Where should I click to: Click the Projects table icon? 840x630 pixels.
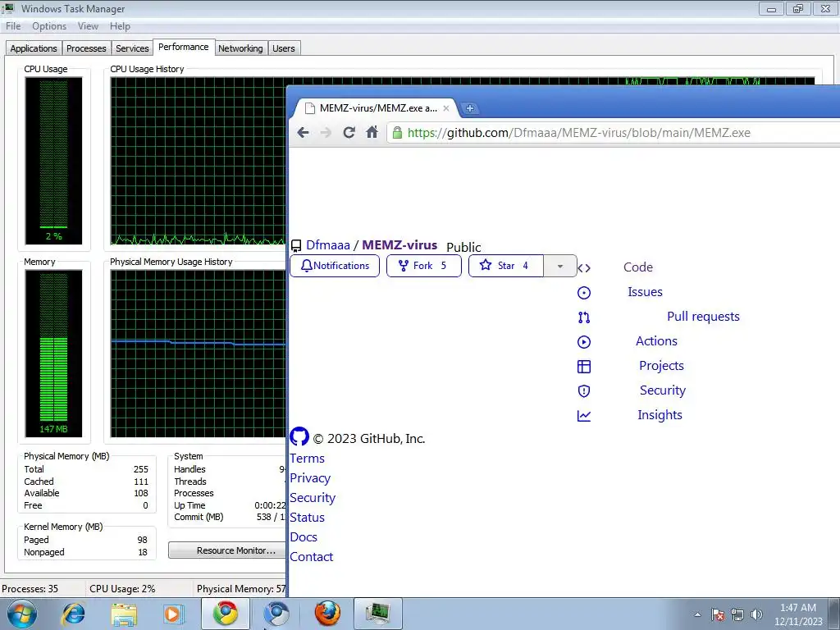(x=584, y=367)
